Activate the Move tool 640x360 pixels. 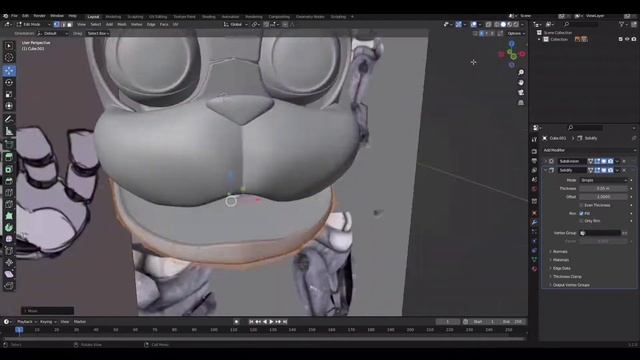[x=9, y=70]
